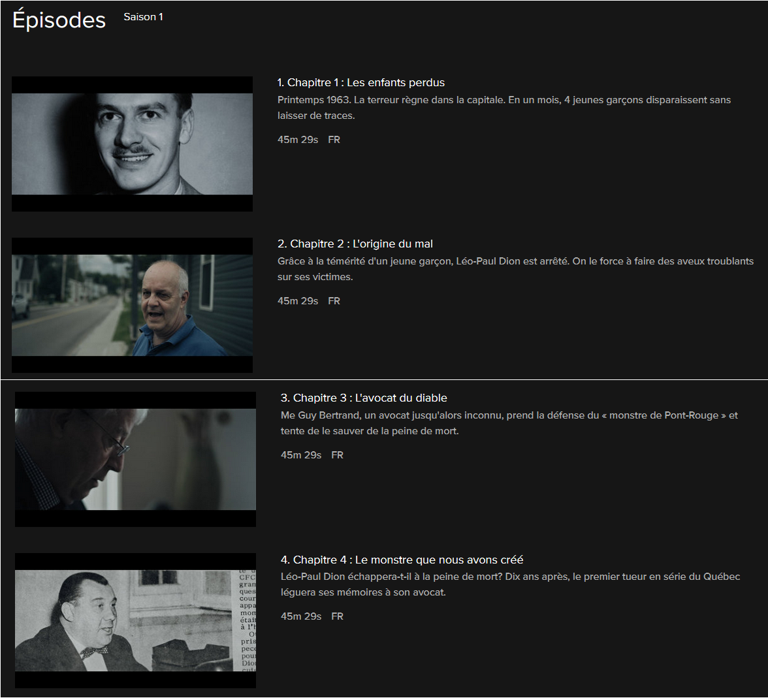Click the FR language label of episode 1
768x700 pixels.
click(334, 140)
